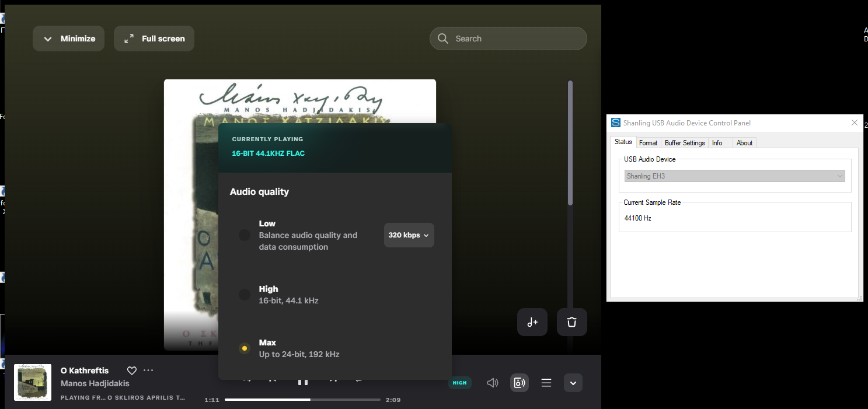
Task: Switch to the Format tab
Action: pos(648,143)
